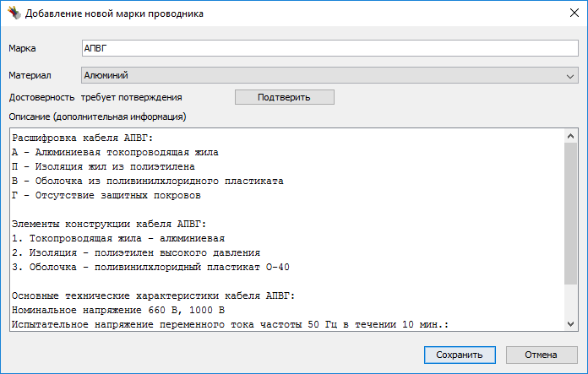Click the line 'Основные технические характеристики кабеля АПВГ:'
Viewport: 588px width, 374px height.
coord(154,295)
